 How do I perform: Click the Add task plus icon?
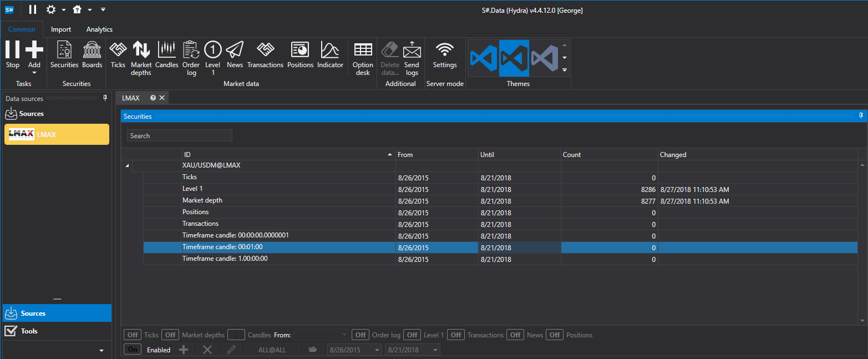[34, 50]
